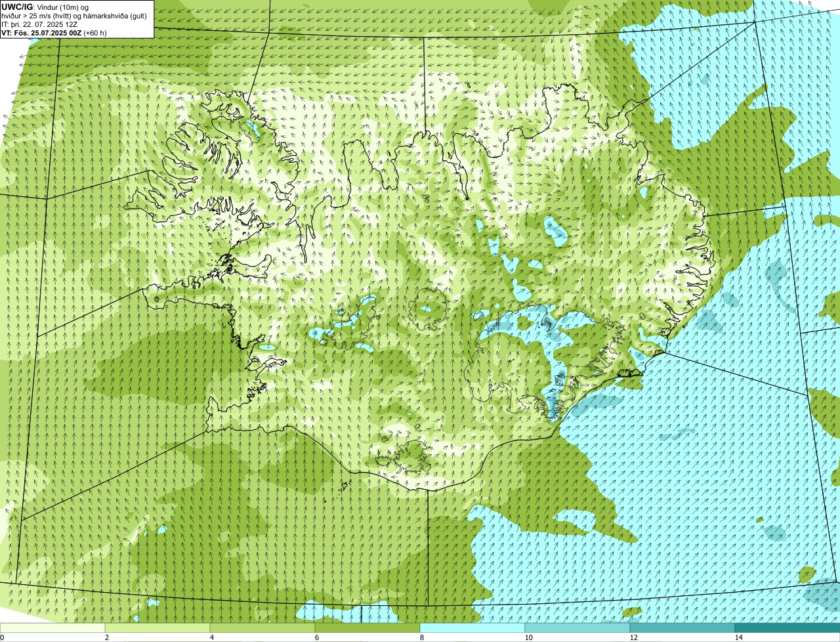The height and width of the screenshot is (642, 840).
Task: Click the 6–8 m/s green legend segment
Action: 367,628
